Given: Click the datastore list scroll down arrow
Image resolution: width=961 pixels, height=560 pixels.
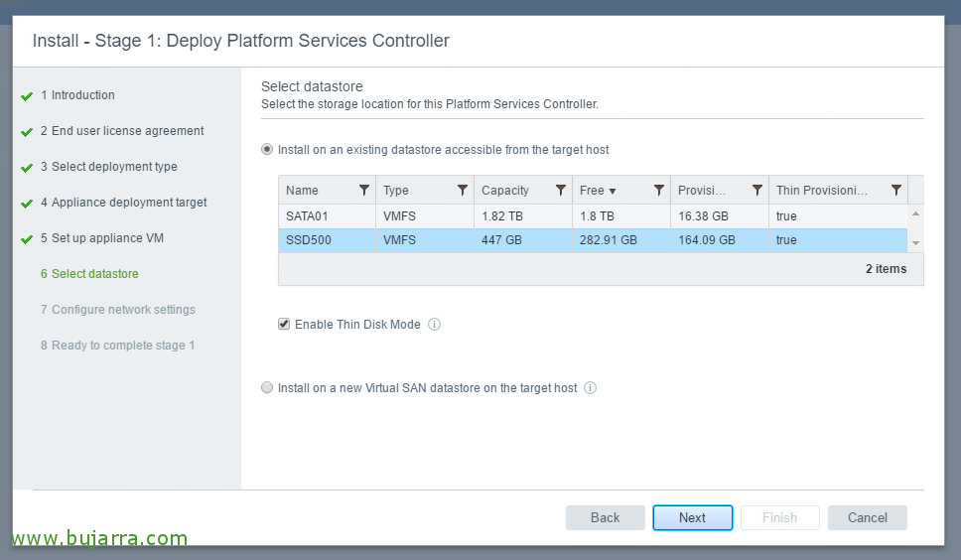Looking at the screenshot, I should click(915, 243).
